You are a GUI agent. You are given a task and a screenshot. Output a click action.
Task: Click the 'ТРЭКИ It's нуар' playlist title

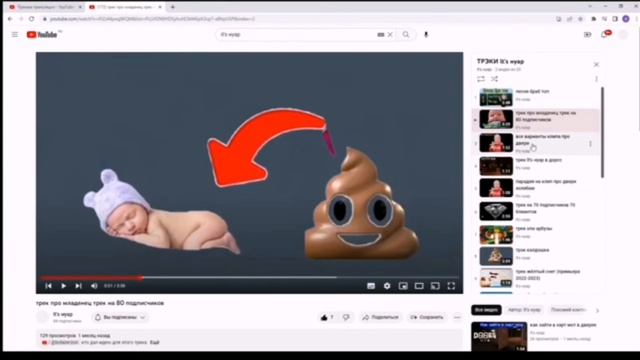pyautogui.click(x=500, y=62)
